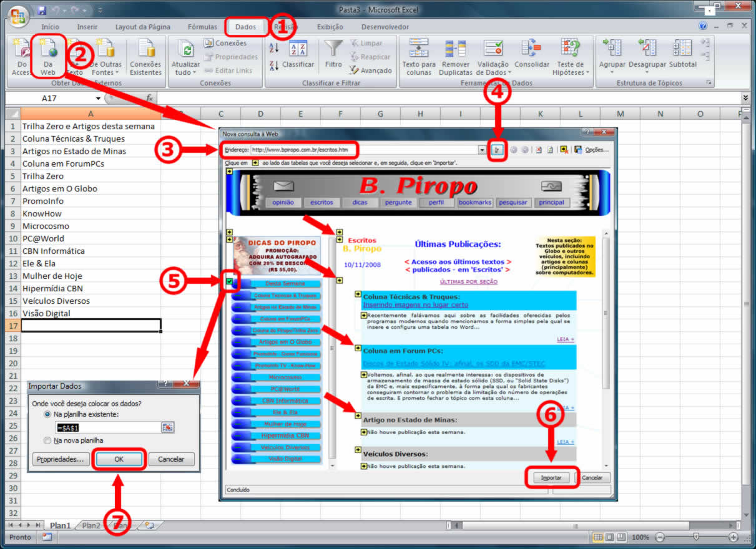Select the whole-page yellow arrow above the banner
The image size is (756, 549).
pos(229,172)
